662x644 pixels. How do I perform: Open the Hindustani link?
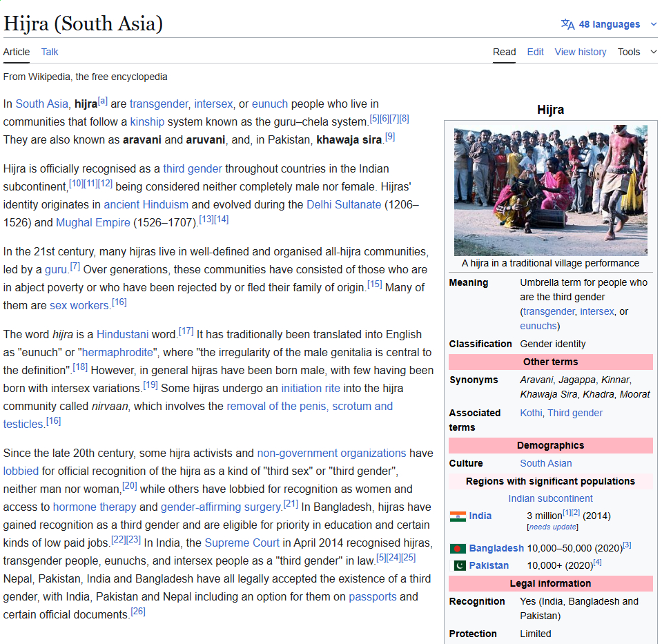click(122, 335)
